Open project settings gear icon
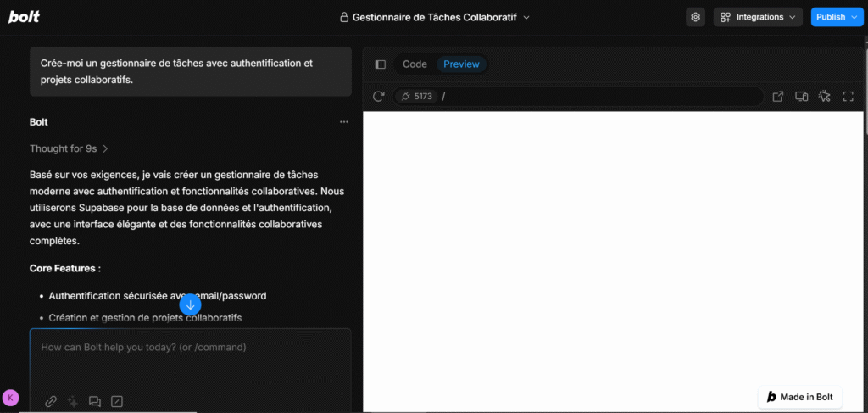The height and width of the screenshot is (413, 868). click(695, 17)
